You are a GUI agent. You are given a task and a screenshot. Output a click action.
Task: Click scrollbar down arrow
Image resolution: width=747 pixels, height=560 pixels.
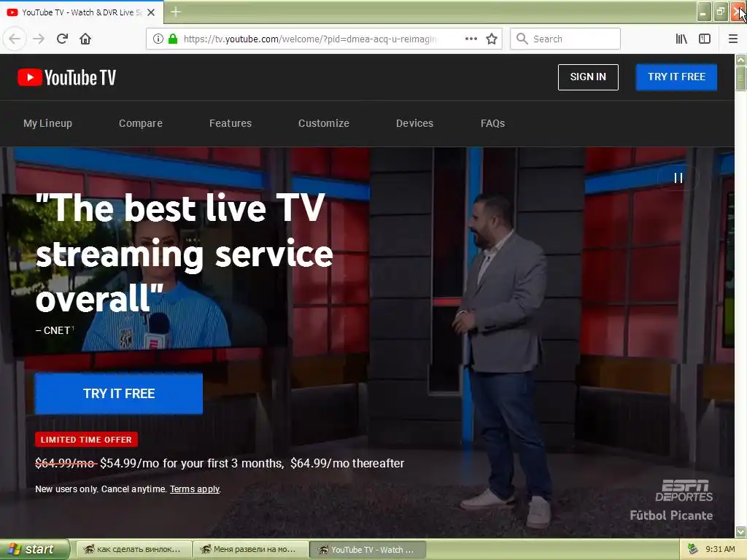click(x=741, y=532)
